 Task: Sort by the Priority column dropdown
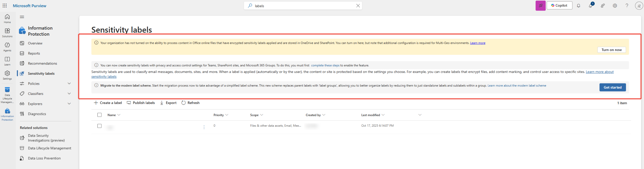pos(227,115)
